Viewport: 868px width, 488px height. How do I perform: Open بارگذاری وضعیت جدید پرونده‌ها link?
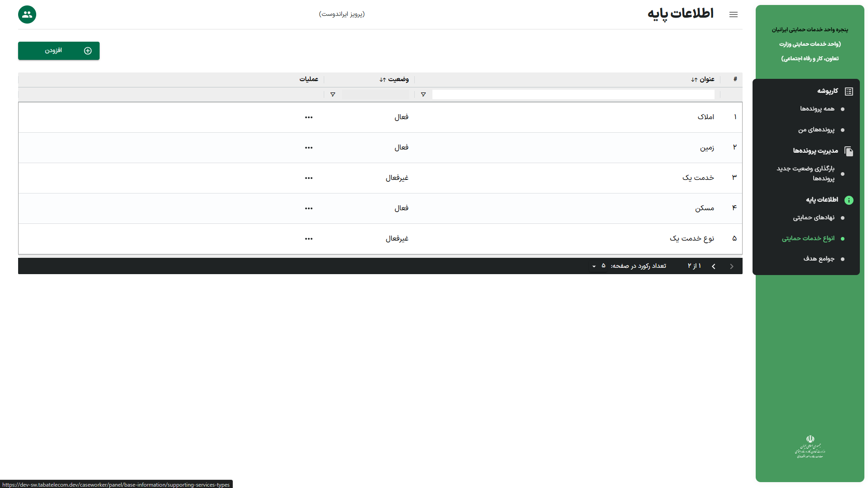pyautogui.click(x=806, y=174)
